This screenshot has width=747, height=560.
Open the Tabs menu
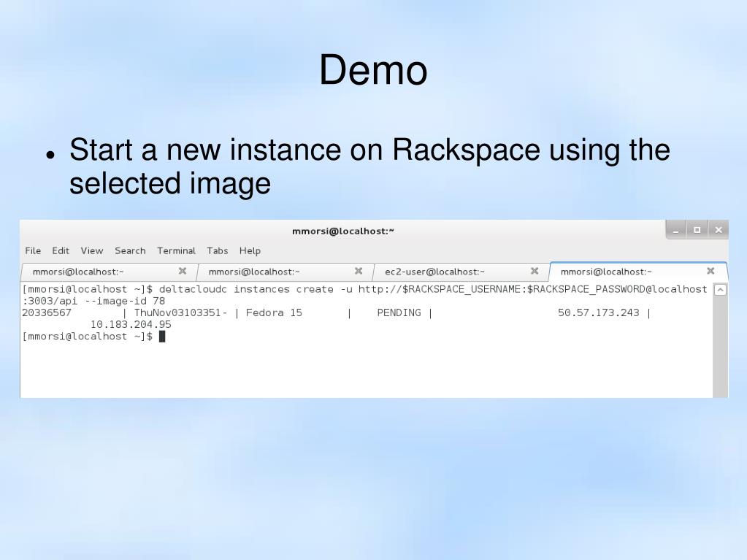point(218,250)
